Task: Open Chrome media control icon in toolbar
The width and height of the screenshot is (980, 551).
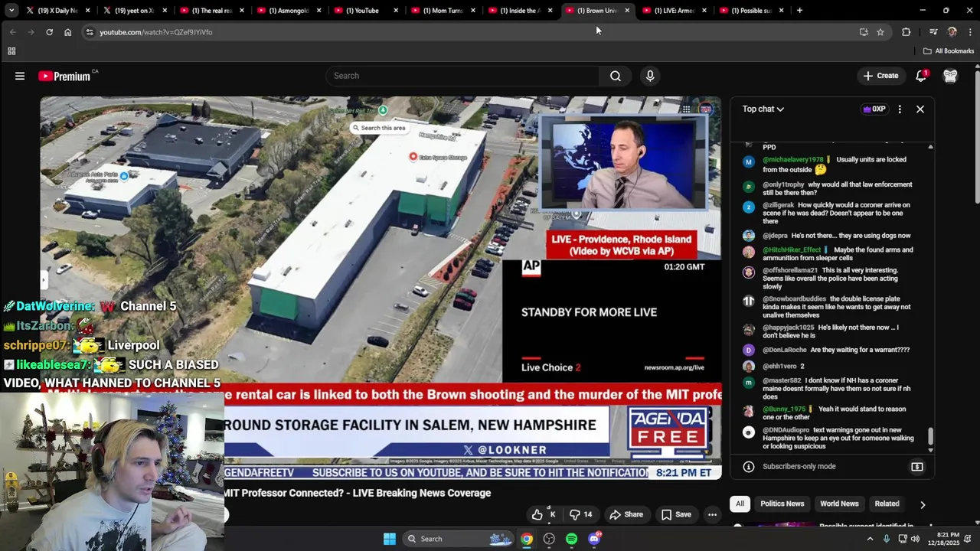Action: coord(933,32)
